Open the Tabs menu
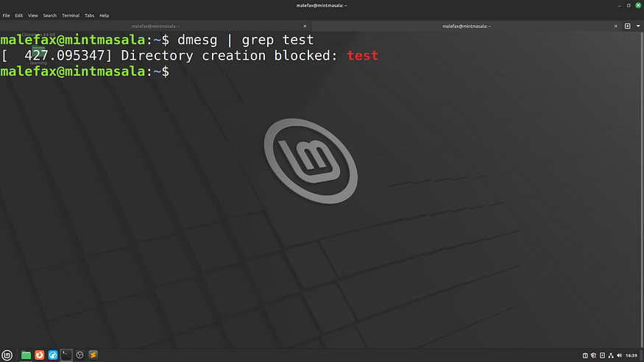 [x=89, y=15]
